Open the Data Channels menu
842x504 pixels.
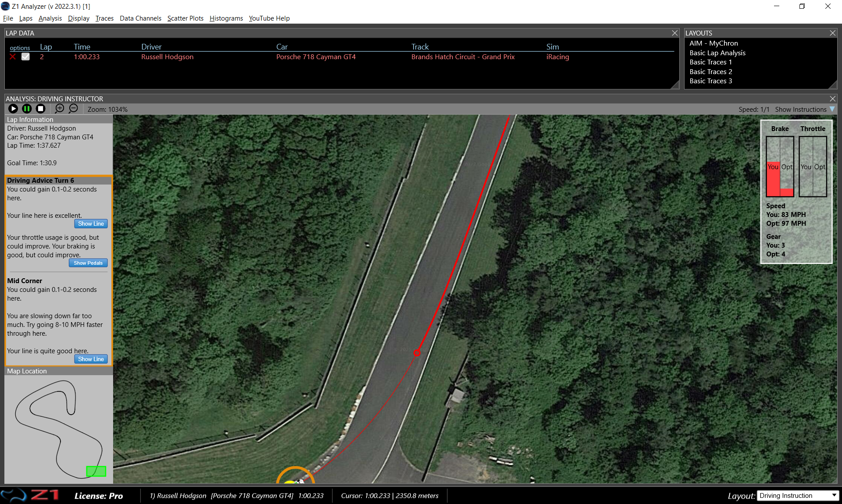point(140,18)
